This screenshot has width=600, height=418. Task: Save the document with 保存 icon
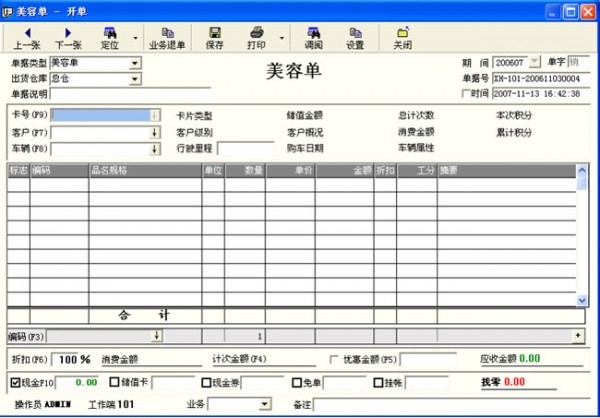coord(214,38)
